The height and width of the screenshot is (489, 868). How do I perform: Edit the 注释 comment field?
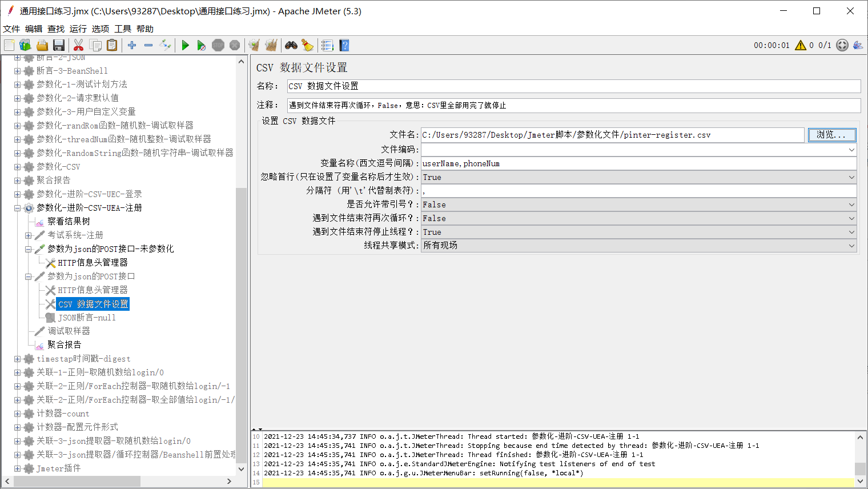click(x=573, y=106)
